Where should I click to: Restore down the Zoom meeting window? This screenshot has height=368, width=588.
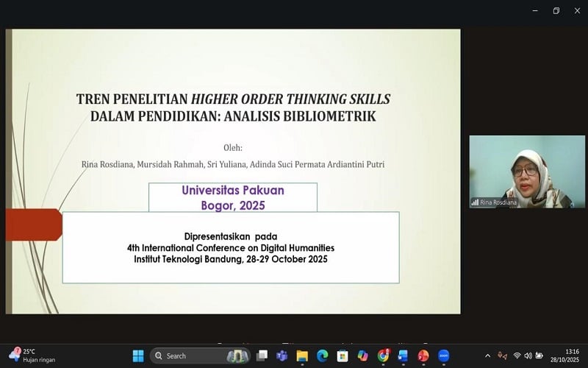[556, 10]
